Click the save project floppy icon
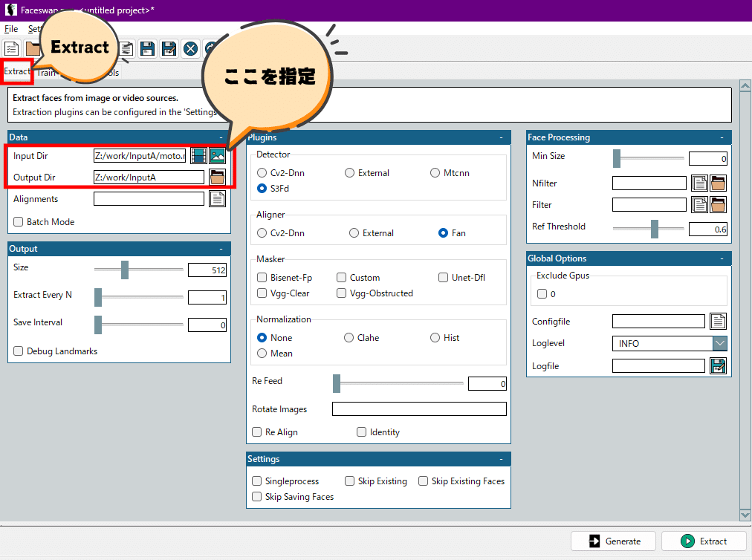The height and width of the screenshot is (560, 752). click(147, 48)
